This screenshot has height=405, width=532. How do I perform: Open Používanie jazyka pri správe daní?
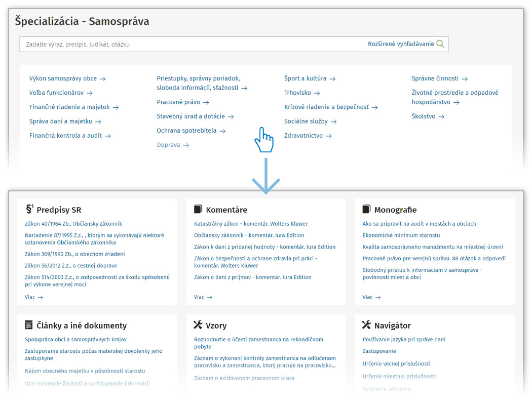click(x=404, y=340)
